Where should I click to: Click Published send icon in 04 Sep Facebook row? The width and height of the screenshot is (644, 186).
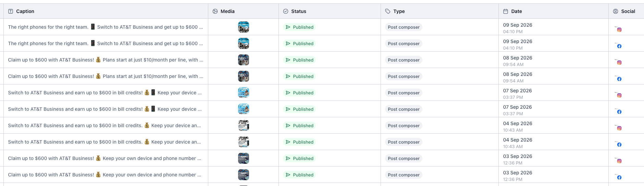click(288, 142)
